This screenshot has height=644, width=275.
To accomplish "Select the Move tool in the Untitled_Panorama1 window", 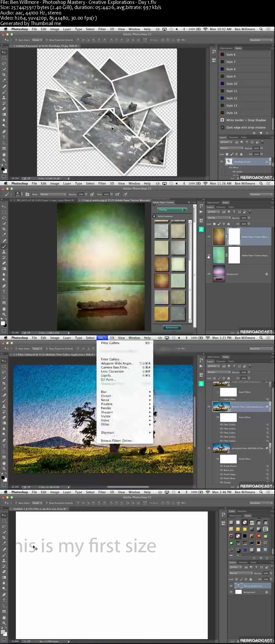I will pyautogui.click(x=4, y=52).
